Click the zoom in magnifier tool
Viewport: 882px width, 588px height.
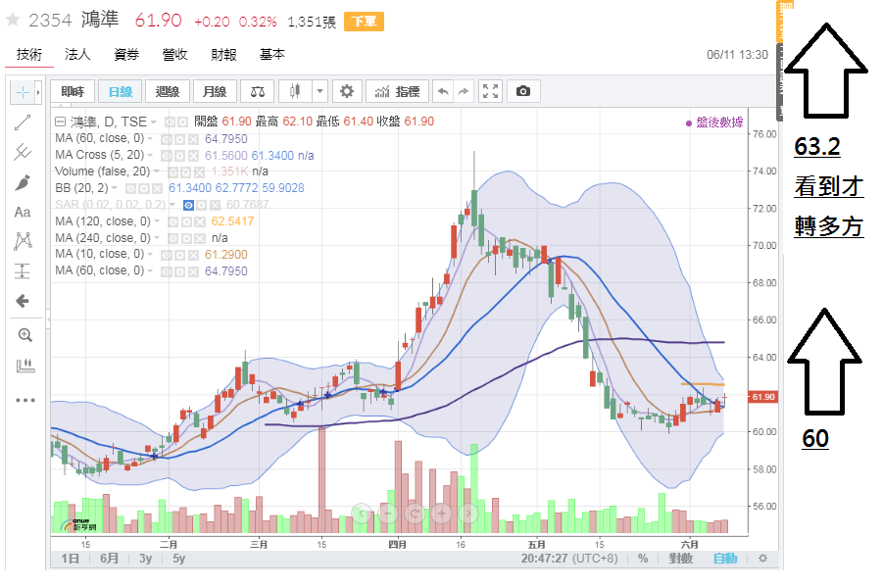coord(24,334)
